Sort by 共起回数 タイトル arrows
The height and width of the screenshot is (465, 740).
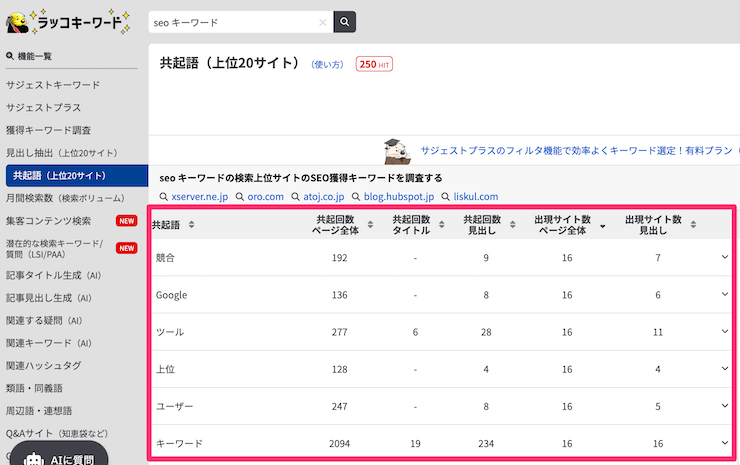coord(442,225)
